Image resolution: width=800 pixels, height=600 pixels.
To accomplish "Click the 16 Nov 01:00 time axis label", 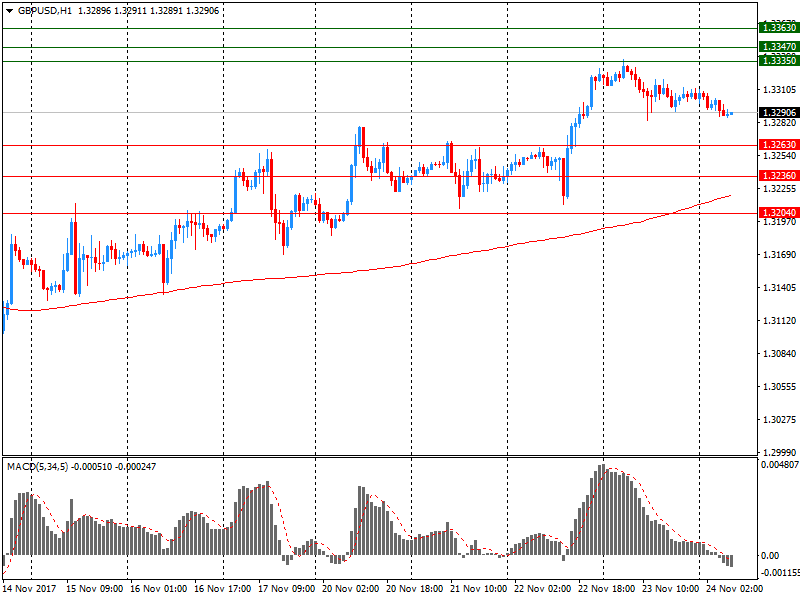I will click(x=158, y=589).
